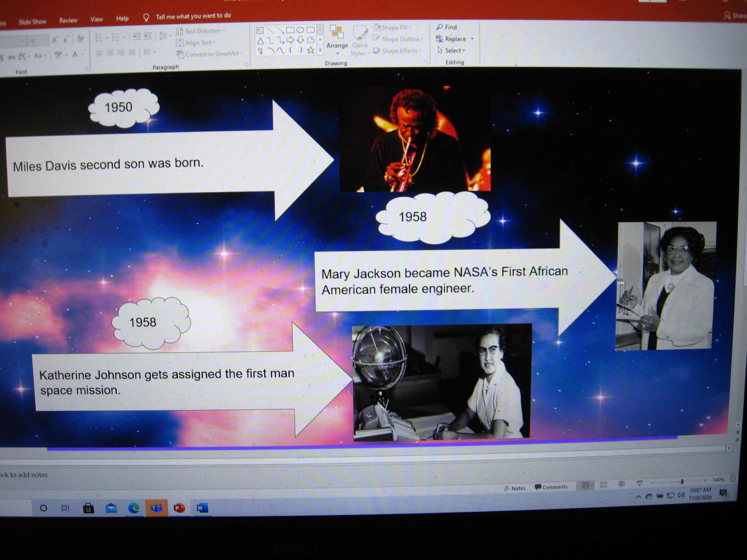Open the Slide Show tab
Screen dimensions: 747x560
(x=32, y=22)
